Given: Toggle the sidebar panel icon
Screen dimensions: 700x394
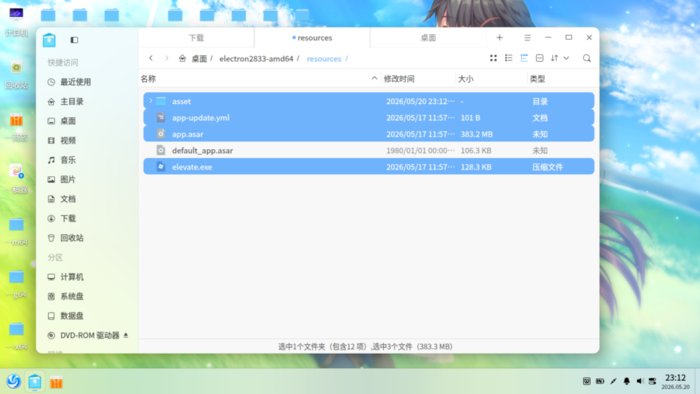Looking at the screenshot, I should (x=74, y=40).
